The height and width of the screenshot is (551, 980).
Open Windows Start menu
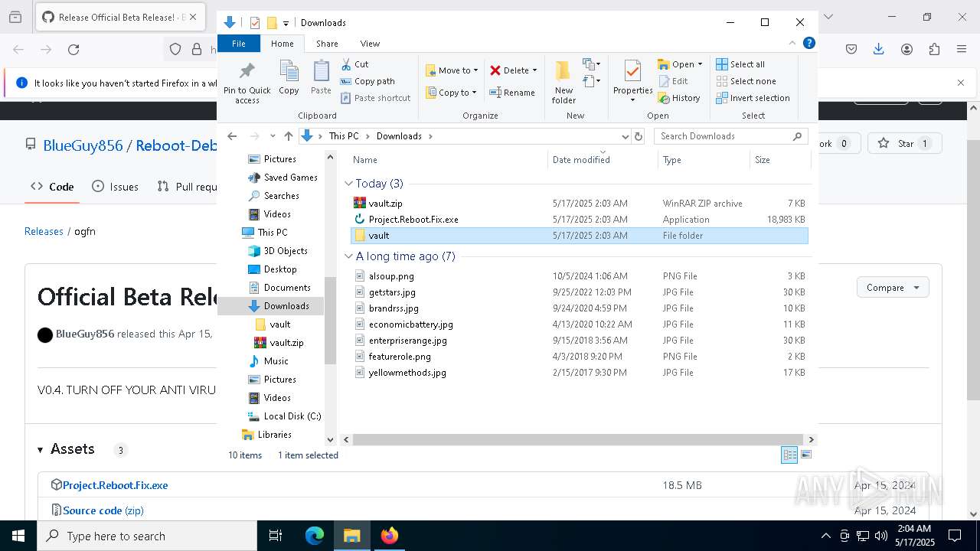pyautogui.click(x=18, y=536)
